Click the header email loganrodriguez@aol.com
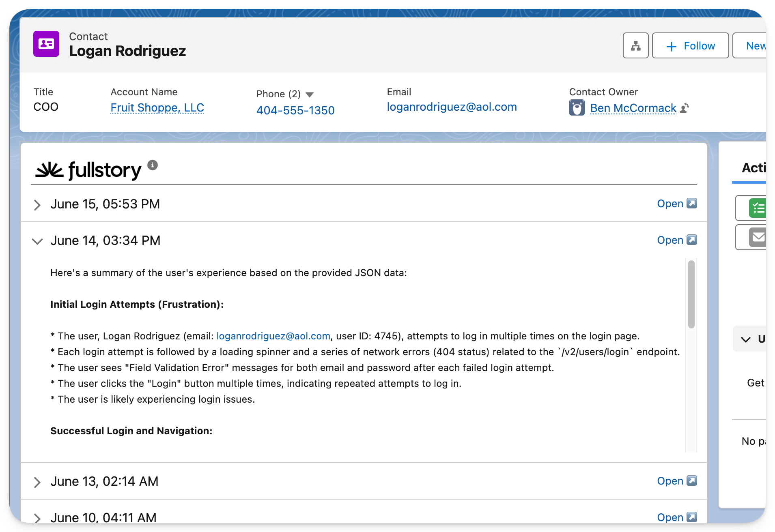 pos(452,107)
